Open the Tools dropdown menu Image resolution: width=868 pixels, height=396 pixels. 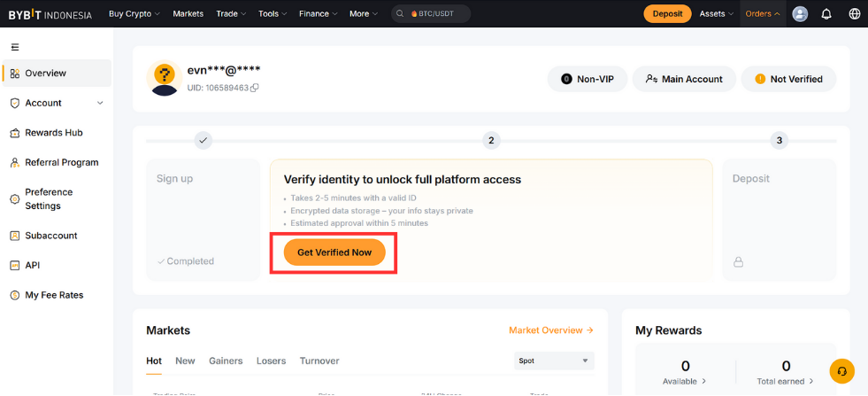pyautogui.click(x=273, y=14)
